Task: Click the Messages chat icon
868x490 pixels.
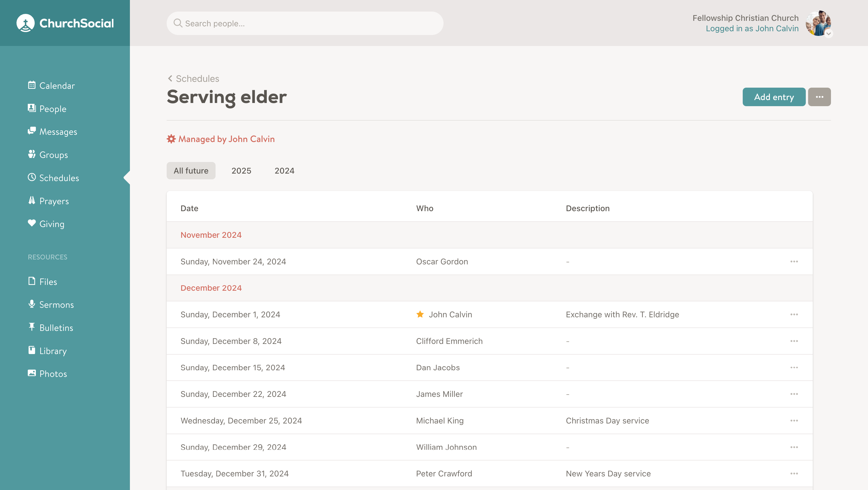Action: (x=32, y=131)
